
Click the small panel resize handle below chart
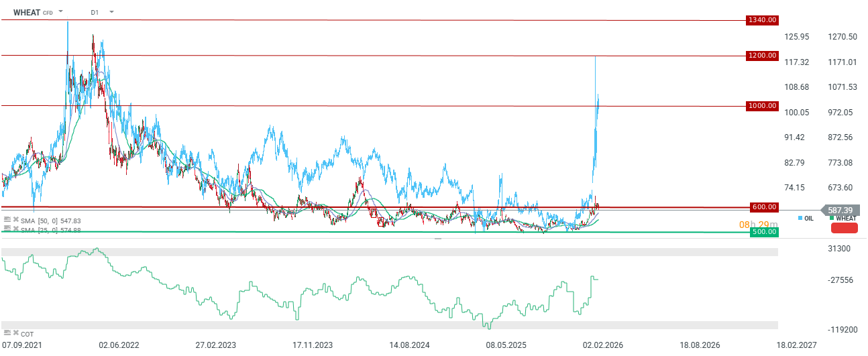click(x=438, y=238)
